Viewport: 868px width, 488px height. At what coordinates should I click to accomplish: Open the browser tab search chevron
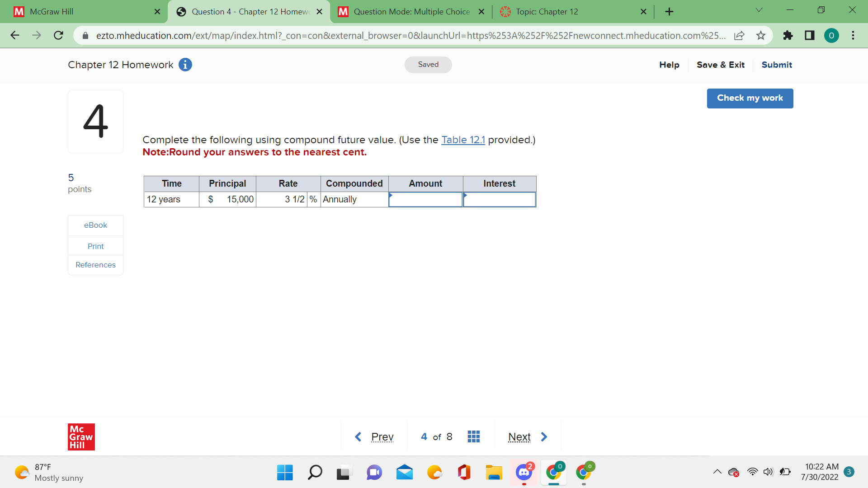[x=759, y=10]
